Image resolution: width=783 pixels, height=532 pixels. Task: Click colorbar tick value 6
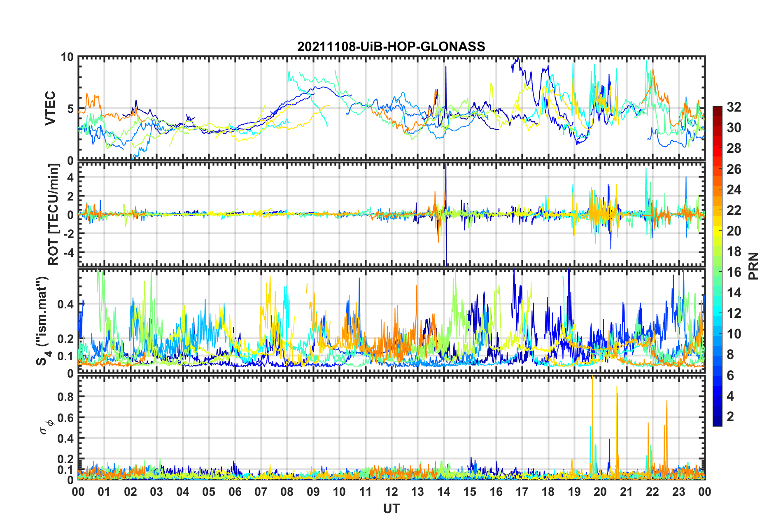pyautogui.click(x=731, y=376)
